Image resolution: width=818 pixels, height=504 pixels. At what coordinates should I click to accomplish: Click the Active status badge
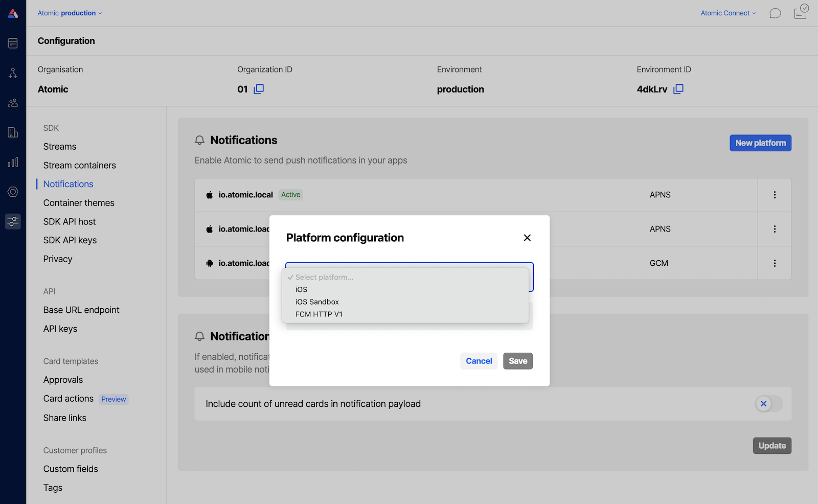291,195
